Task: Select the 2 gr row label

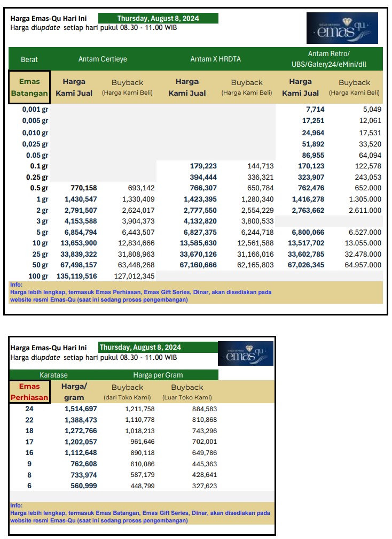Action: 42,210
